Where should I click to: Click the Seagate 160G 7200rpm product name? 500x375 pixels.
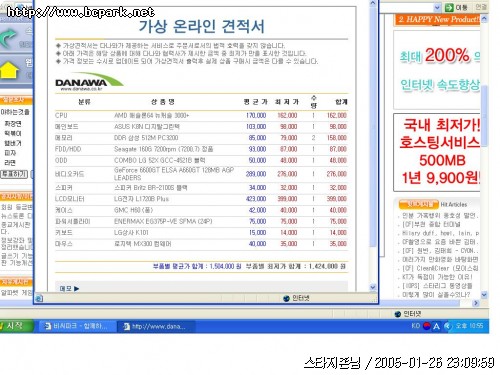pos(164,149)
